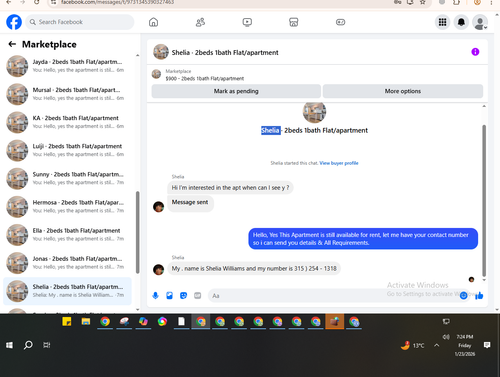Image resolution: width=500 pixels, height=377 pixels.
Task: Click Shelia's avatar beside her phone number message
Action: [158, 269]
